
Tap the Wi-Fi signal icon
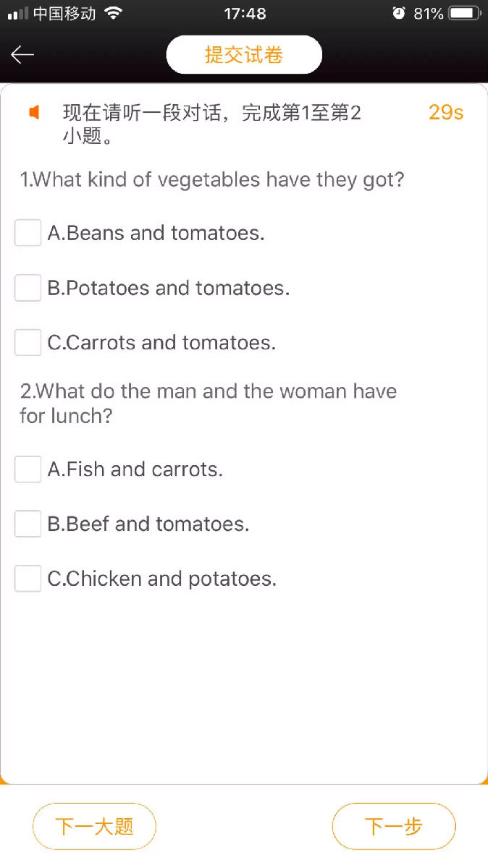coord(113,14)
